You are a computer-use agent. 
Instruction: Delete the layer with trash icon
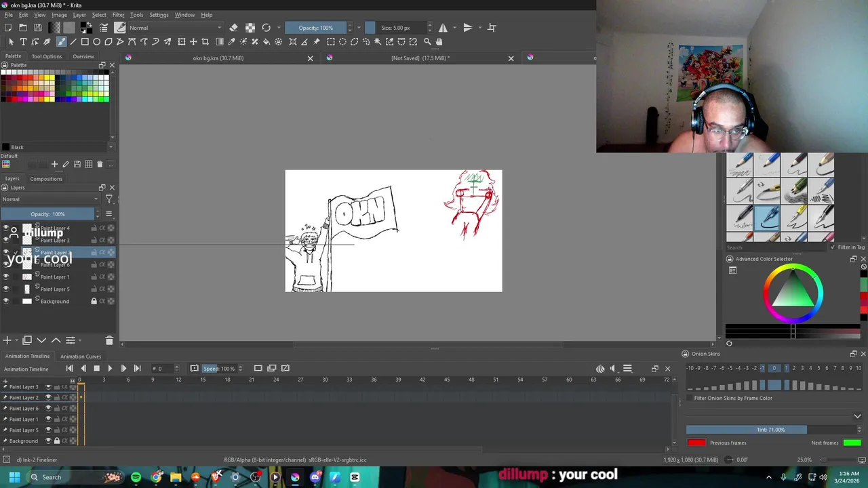pyautogui.click(x=109, y=340)
